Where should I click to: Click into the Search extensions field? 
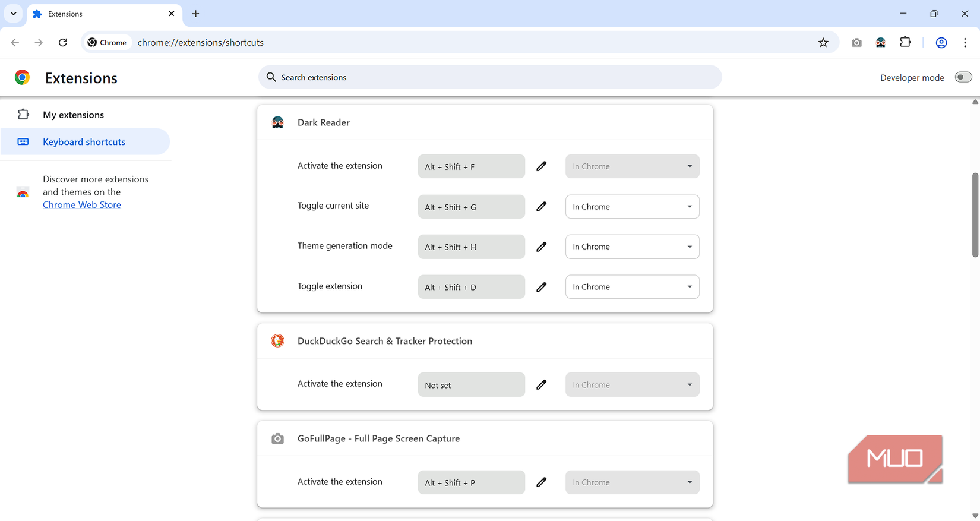490,77
